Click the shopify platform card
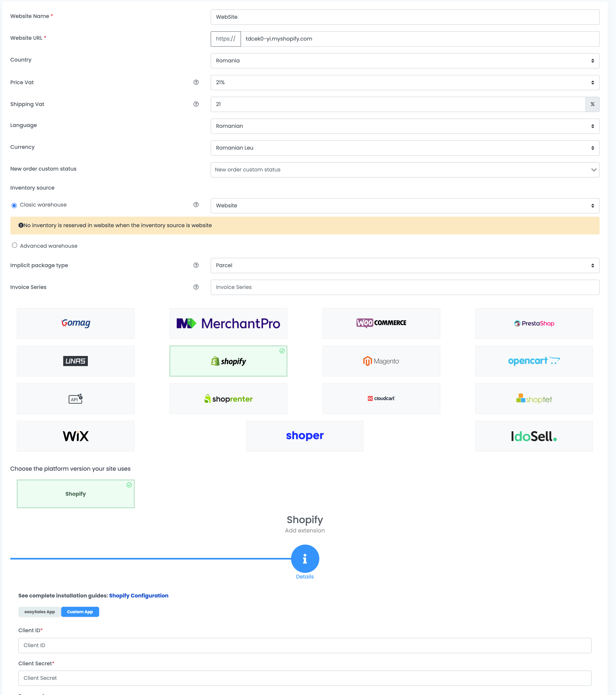Image resolution: width=616 pixels, height=695 pixels. click(228, 361)
